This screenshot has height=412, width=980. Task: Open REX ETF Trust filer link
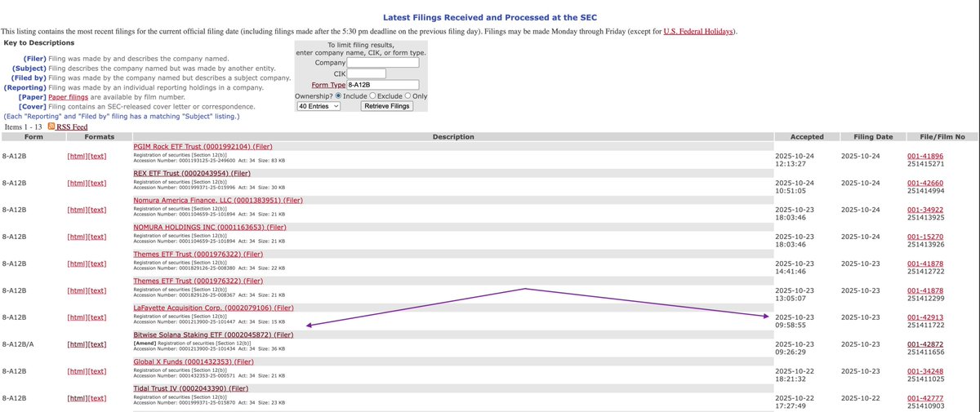[x=191, y=173]
